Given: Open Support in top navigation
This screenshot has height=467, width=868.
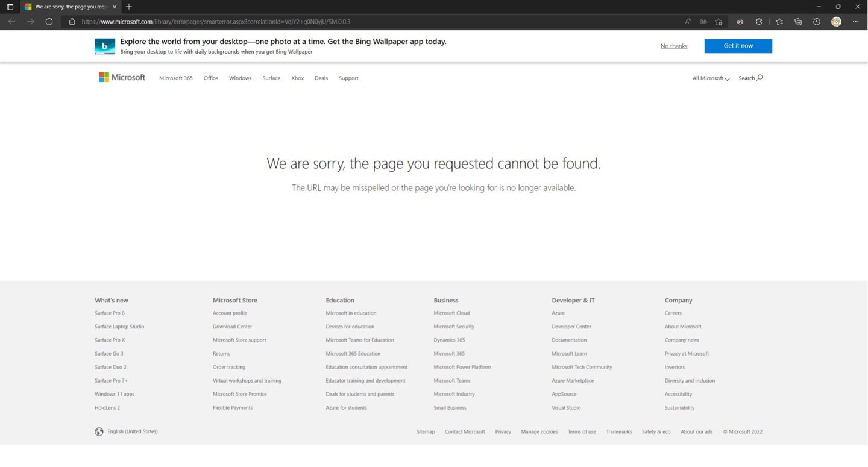Looking at the screenshot, I should [348, 78].
